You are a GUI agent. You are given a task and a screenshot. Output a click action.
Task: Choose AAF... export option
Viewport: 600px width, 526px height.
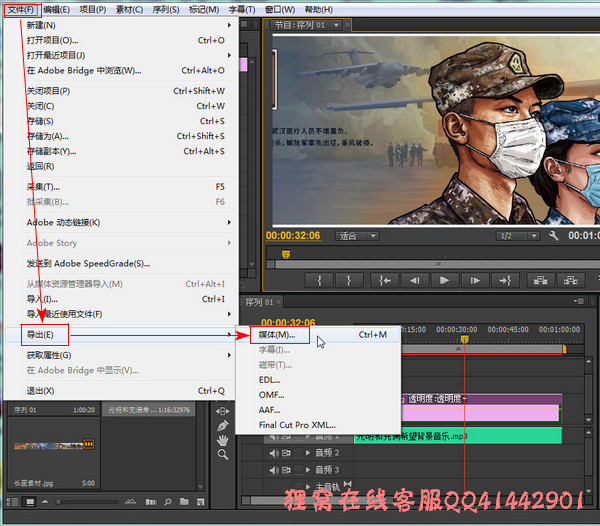tap(318, 410)
